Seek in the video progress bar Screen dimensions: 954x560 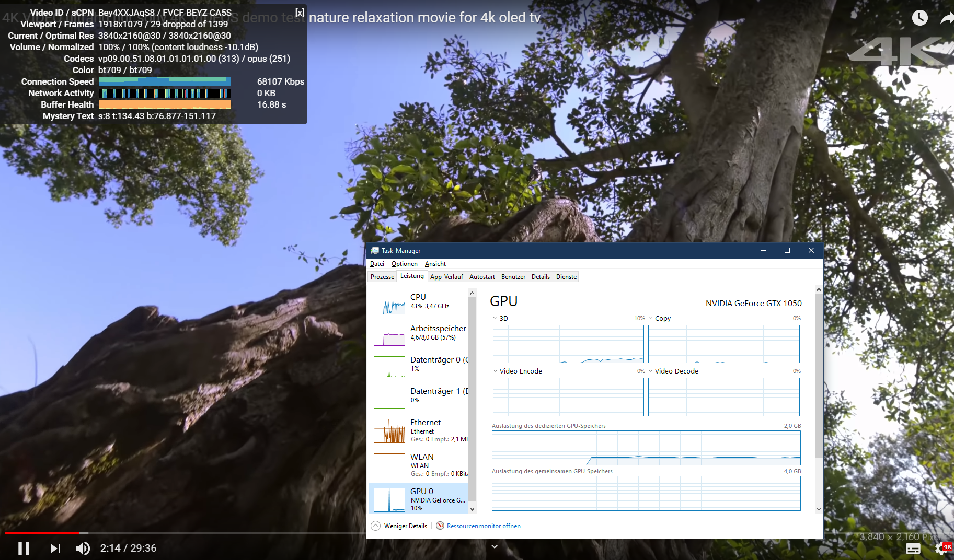(209, 533)
